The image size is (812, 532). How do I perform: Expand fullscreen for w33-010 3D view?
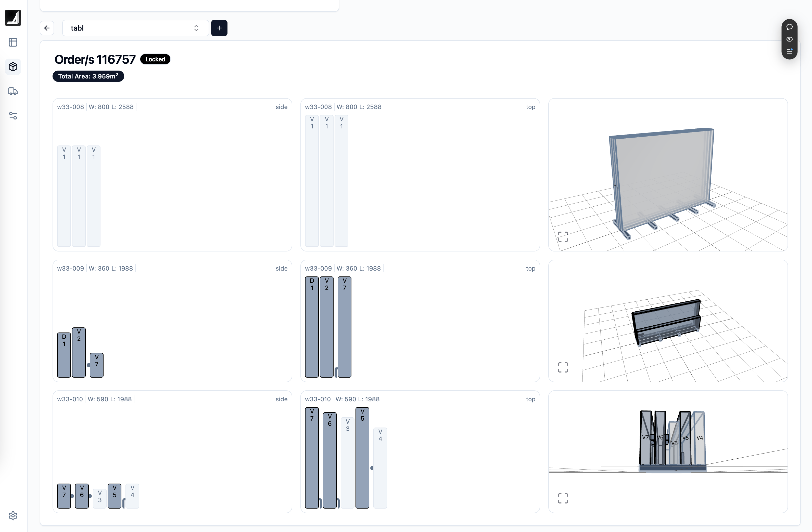(x=563, y=498)
